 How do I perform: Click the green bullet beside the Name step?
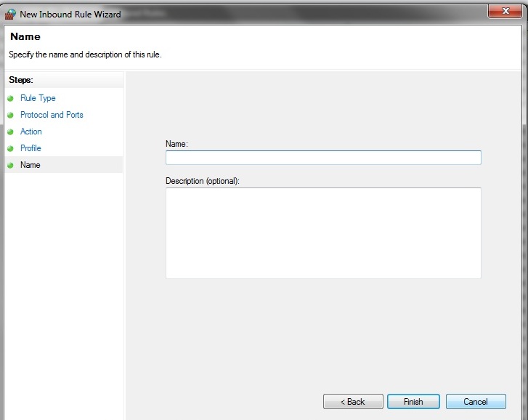(x=10, y=165)
